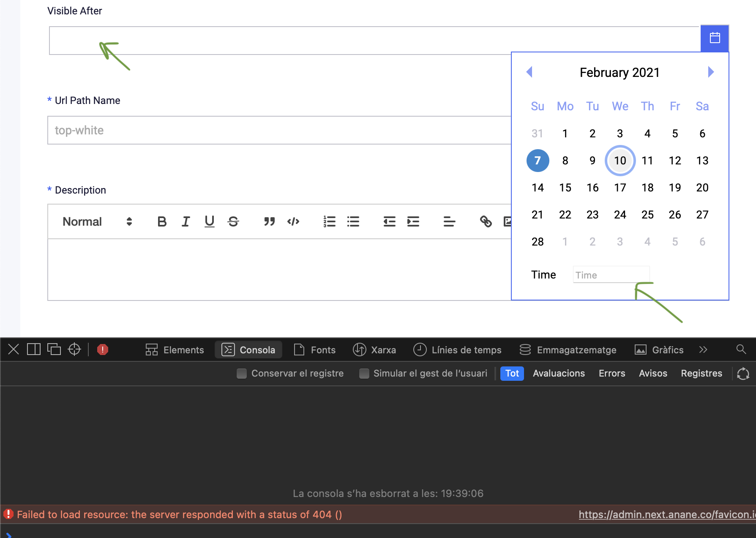Switch to the Xarxa tab
Image resolution: width=756 pixels, height=538 pixels.
tap(374, 350)
